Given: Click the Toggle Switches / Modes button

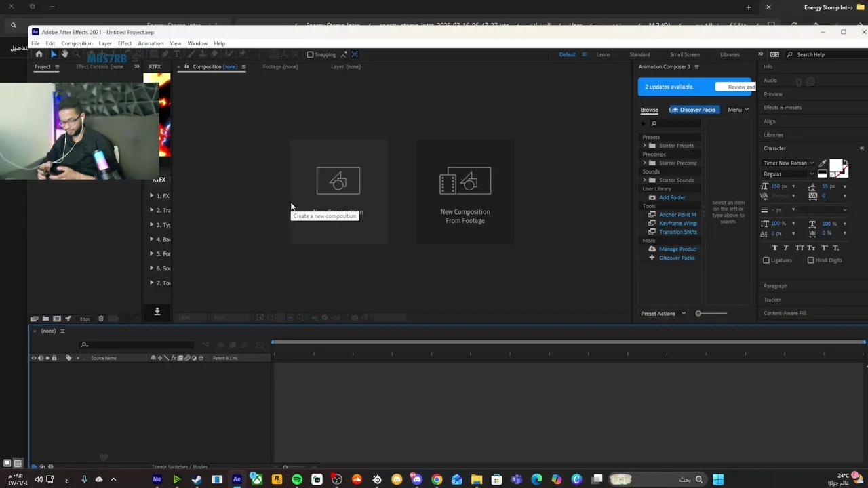Looking at the screenshot, I should 180,467.
